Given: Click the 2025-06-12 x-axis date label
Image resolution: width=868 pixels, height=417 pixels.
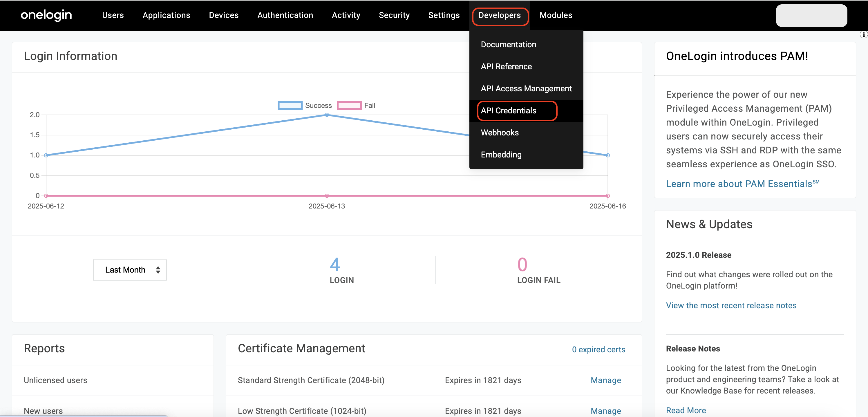Looking at the screenshot, I should pos(46,206).
